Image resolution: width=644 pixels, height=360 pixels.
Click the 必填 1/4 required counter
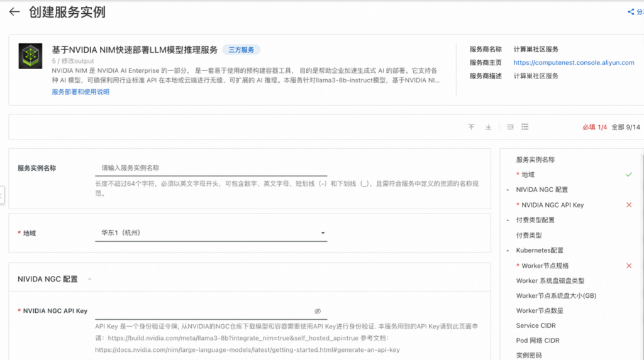click(594, 128)
